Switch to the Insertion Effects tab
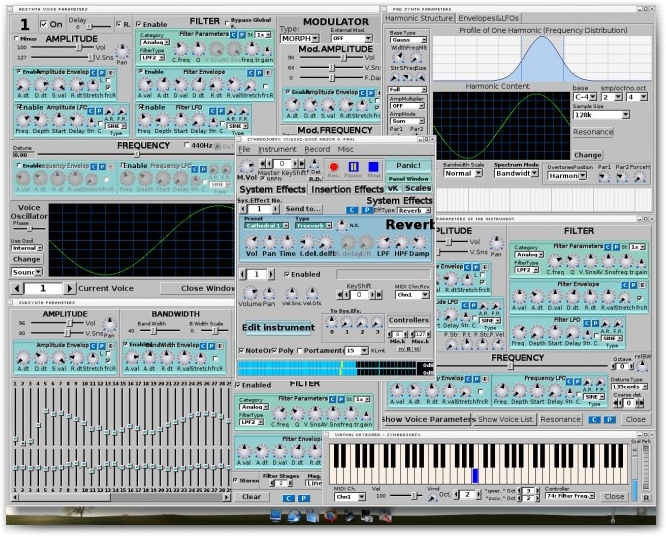 [347, 189]
